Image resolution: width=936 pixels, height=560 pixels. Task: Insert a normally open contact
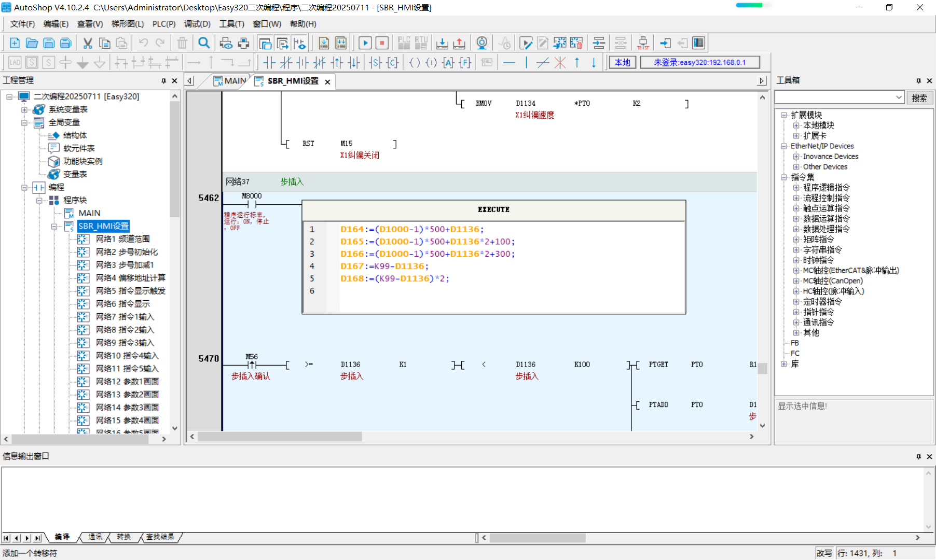click(269, 63)
